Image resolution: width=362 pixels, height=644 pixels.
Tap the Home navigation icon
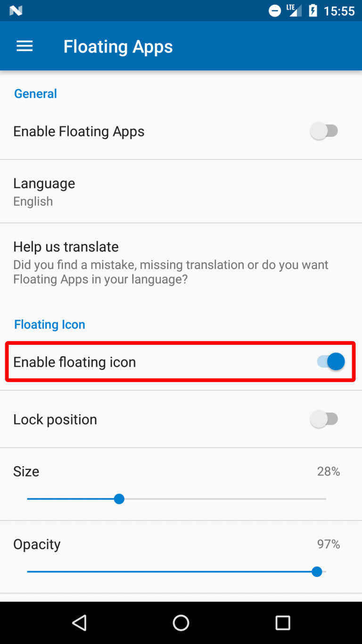point(181,623)
